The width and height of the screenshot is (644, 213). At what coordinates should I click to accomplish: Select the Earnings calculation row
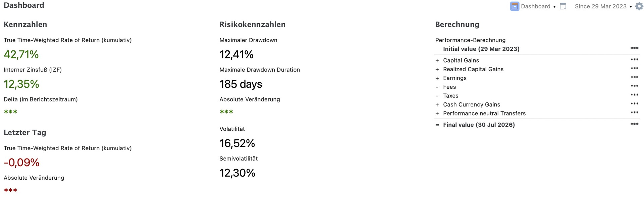click(x=537, y=78)
